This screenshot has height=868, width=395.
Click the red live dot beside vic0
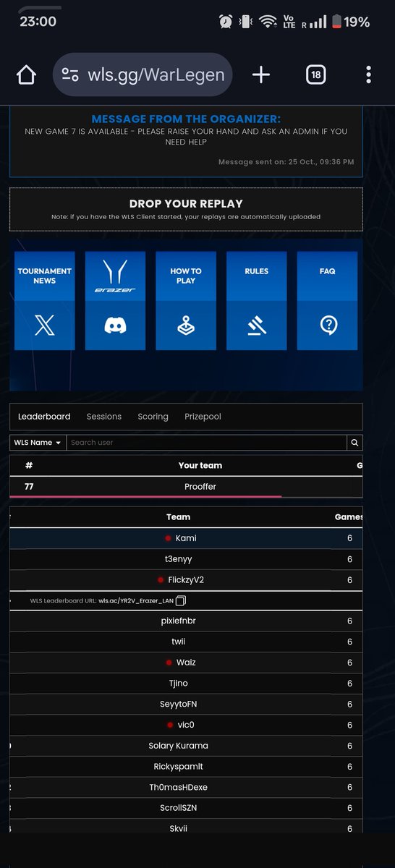point(170,725)
